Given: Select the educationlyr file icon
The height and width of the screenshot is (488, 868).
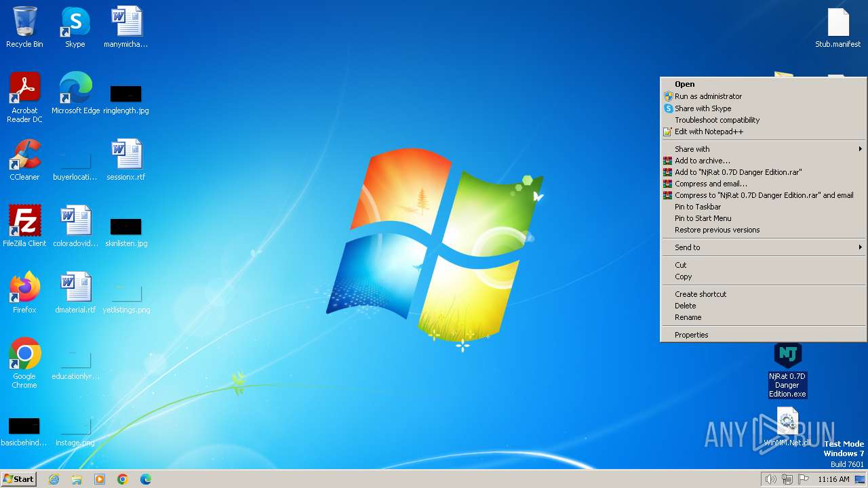Looking at the screenshot, I should tap(75, 364).
